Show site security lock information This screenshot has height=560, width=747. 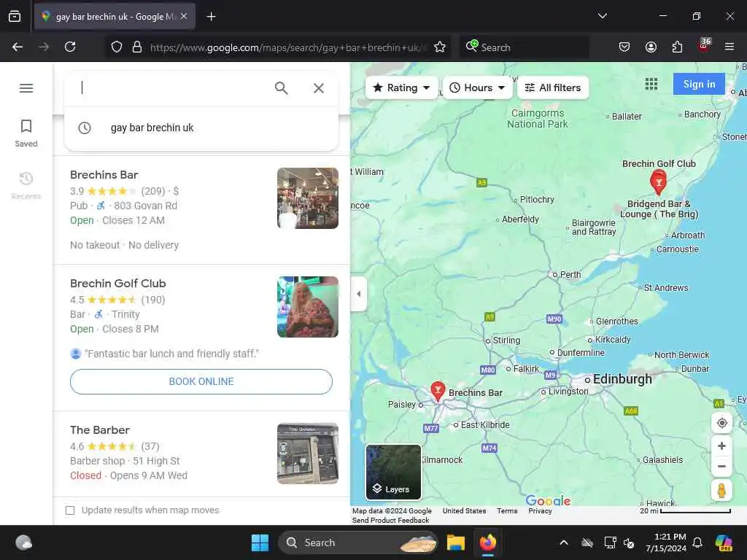[x=137, y=47]
